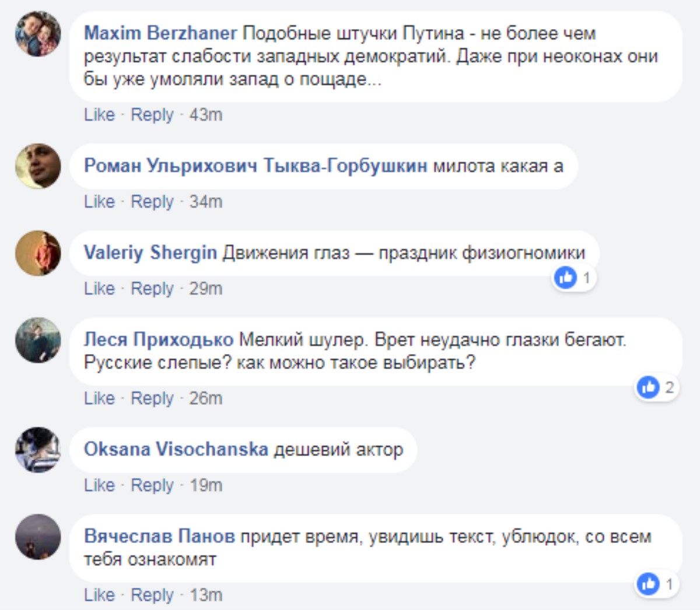Open the 43m timestamp on Maxim's comment

[x=206, y=115]
